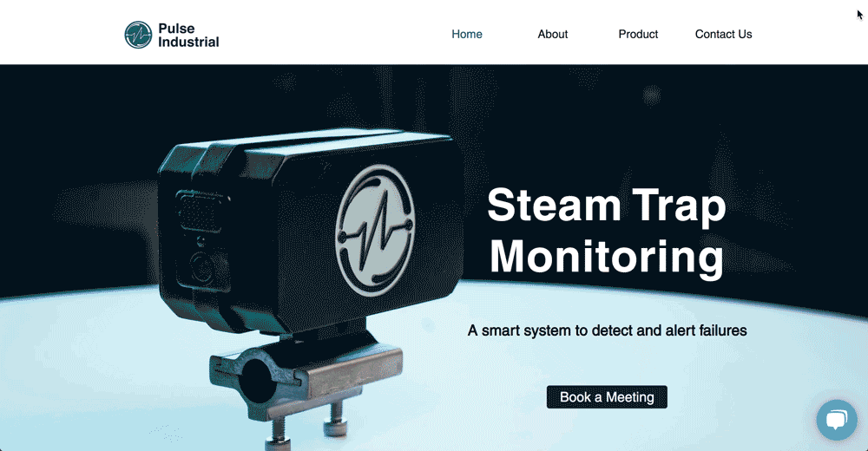Open the chat bubble widget

[x=837, y=420]
